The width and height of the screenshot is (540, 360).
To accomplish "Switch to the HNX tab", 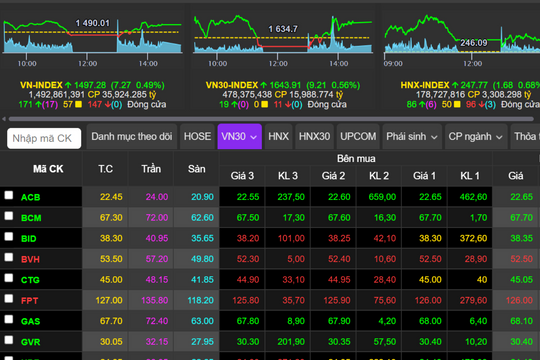I will (x=278, y=137).
